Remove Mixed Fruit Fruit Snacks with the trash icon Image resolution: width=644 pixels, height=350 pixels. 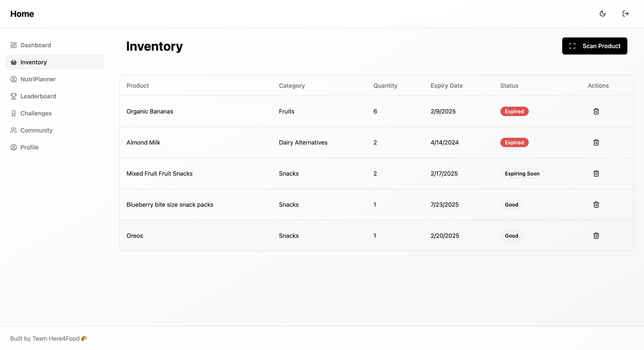point(596,174)
